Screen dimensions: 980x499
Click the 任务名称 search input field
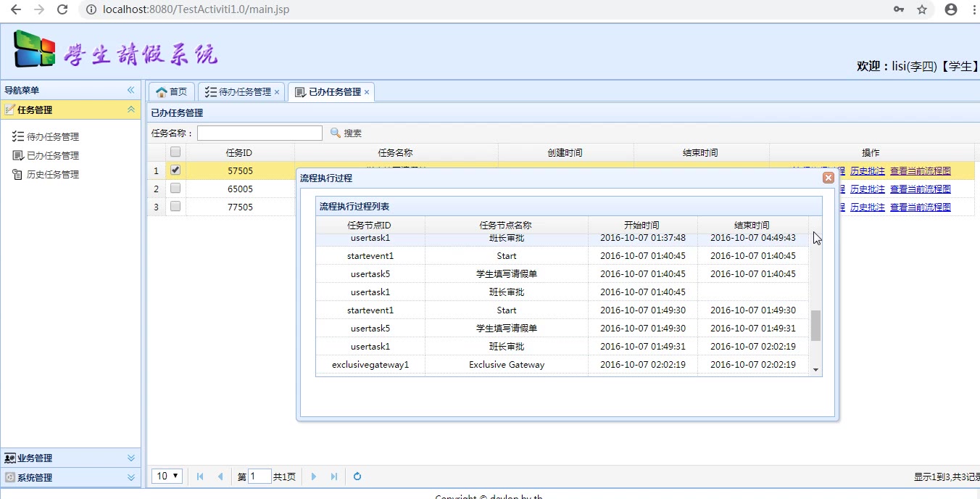259,133
